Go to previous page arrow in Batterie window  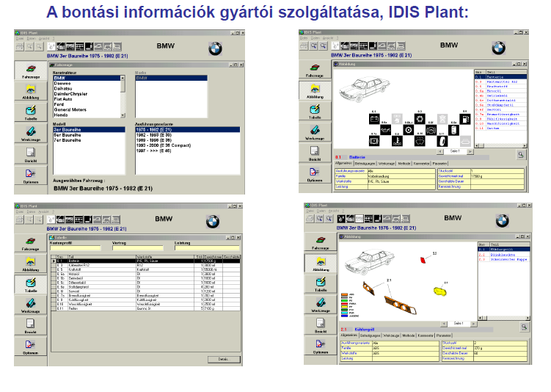point(440,151)
